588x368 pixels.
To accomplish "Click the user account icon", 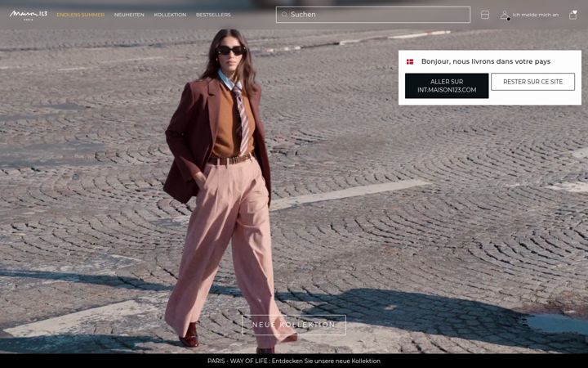I will (505, 15).
